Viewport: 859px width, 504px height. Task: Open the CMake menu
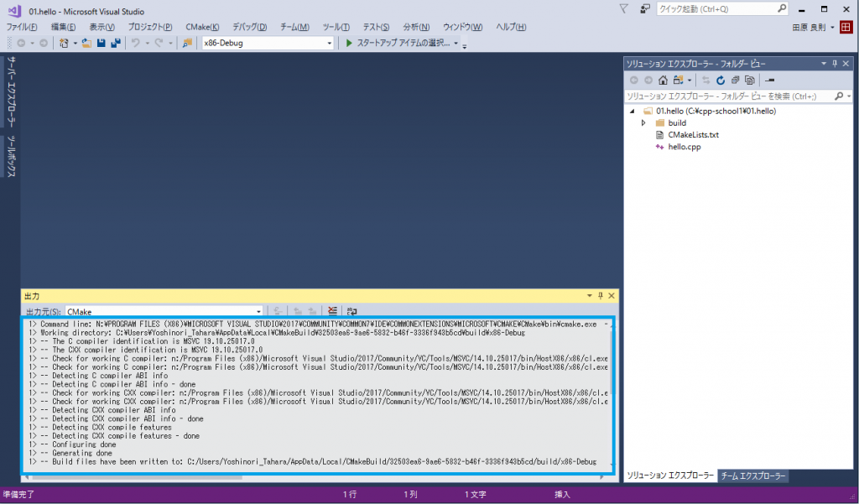click(201, 27)
